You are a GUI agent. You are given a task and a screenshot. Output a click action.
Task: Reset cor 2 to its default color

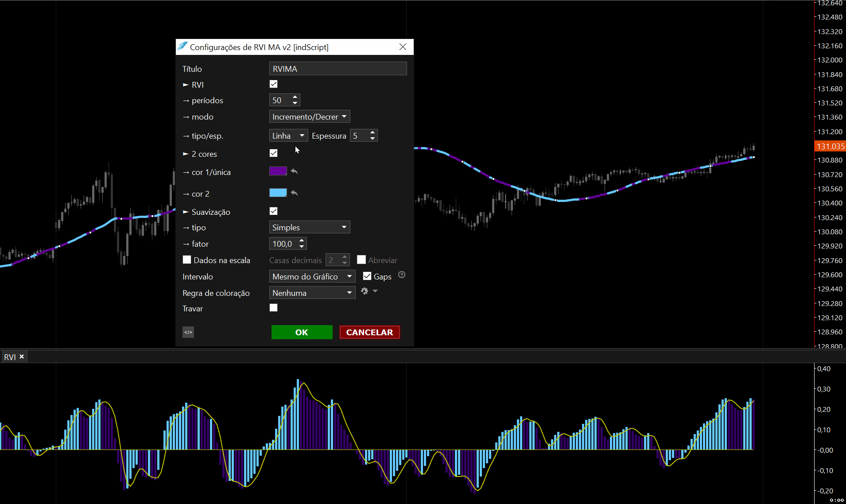click(294, 193)
